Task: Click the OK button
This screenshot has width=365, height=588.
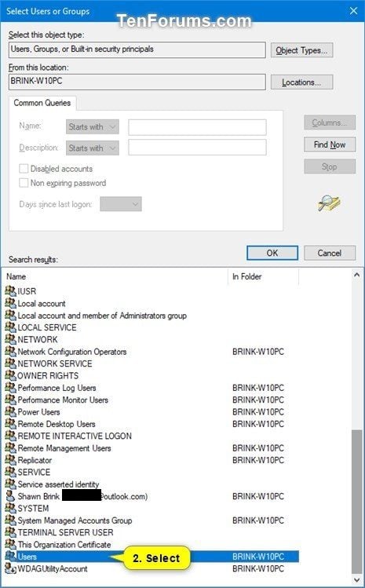Action: 272,253
